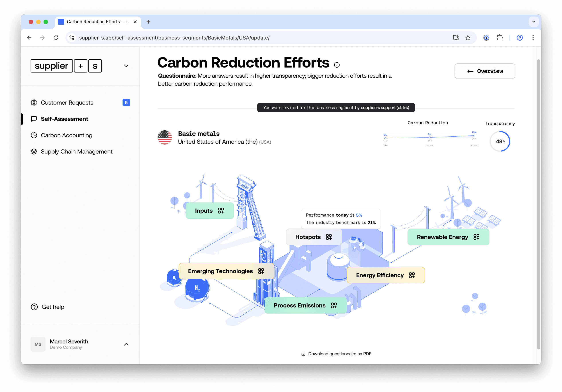Open the Process Emissions questionnaire category
Screen dimensions: 562x392
[x=305, y=305]
